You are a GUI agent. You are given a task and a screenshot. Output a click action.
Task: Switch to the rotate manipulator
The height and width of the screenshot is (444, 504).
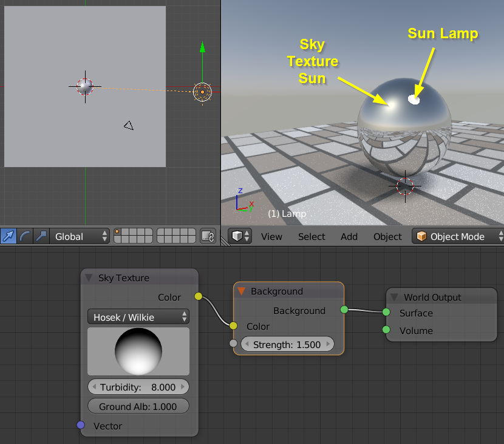(23, 236)
